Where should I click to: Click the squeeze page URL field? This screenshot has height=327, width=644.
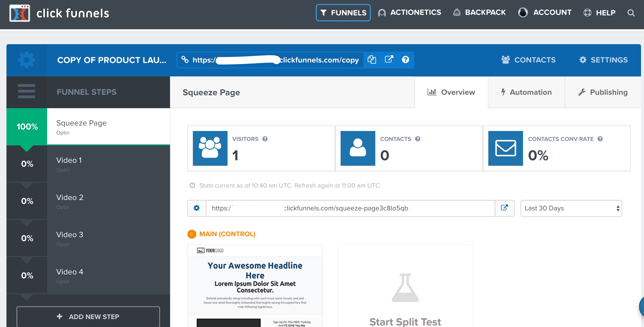[350, 208]
